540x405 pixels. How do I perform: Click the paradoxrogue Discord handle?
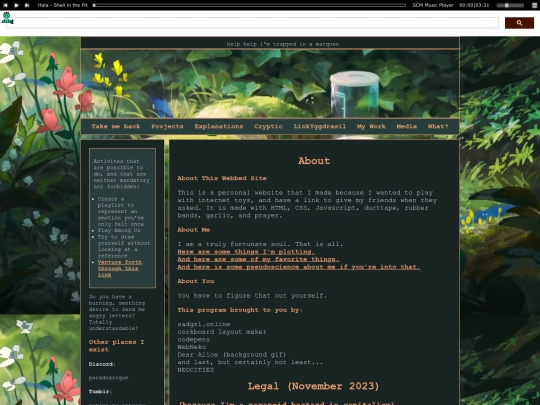pyautogui.click(x=108, y=378)
